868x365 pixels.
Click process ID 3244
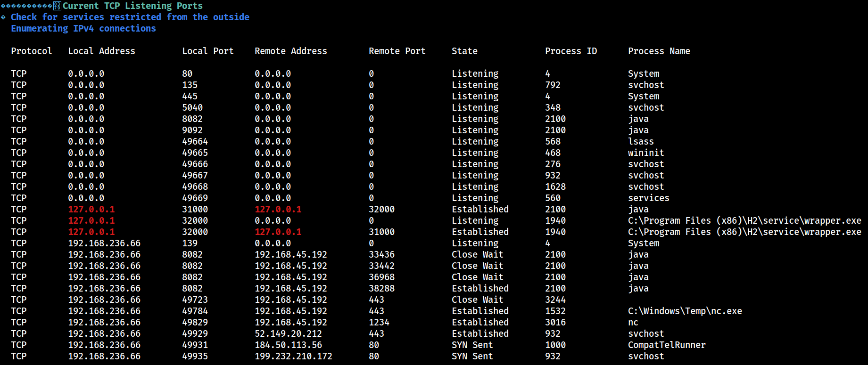click(x=555, y=300)
